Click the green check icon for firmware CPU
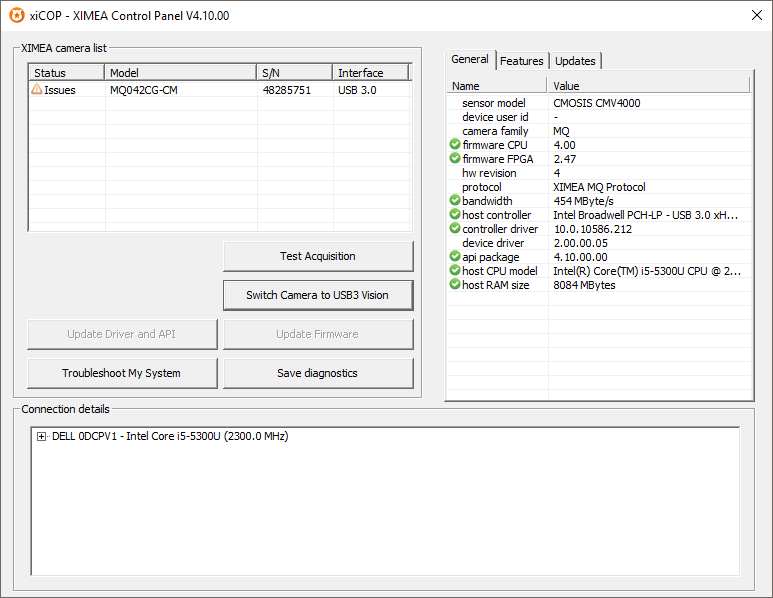 455,144
